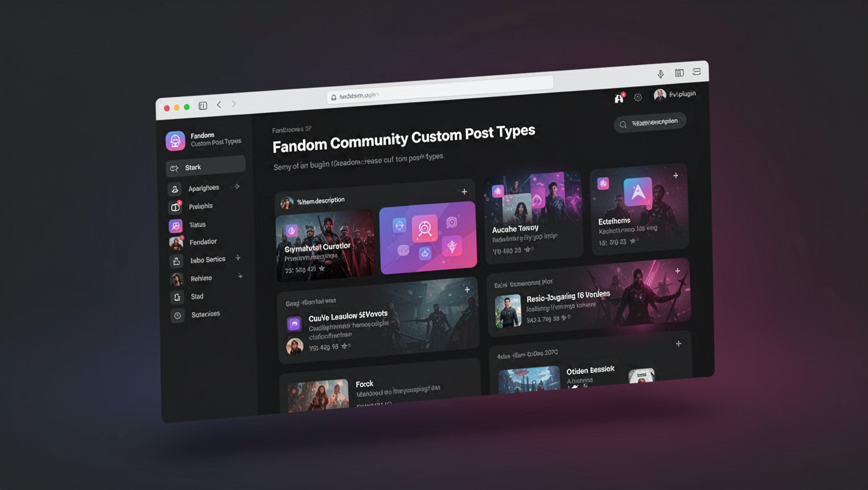
Task: Focus the browser address bar
Action: (439, 89)
